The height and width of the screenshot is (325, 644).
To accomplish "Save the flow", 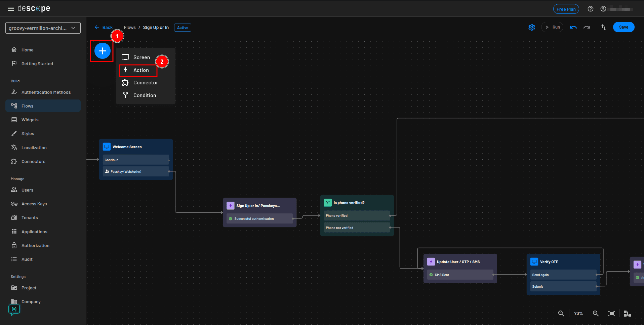I will 623,27.
